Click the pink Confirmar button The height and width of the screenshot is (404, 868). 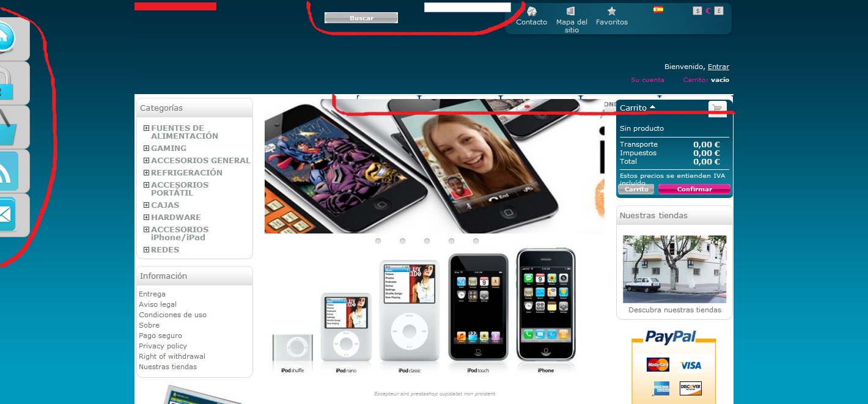pyautogui.click(x=694, y=189)
